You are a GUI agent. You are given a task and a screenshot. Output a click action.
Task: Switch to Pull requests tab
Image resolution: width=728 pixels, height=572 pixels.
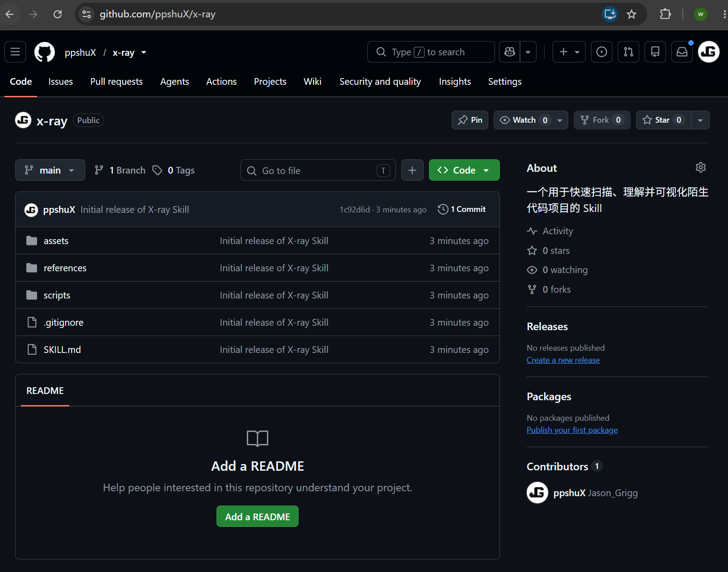click(x=116, y=82)
